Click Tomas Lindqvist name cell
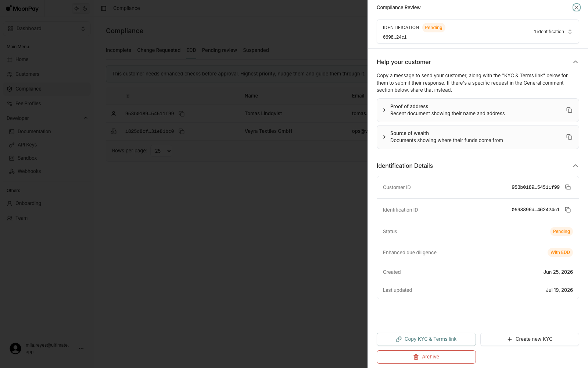Screen dimensions: 588x368 (x=263, y=114)
